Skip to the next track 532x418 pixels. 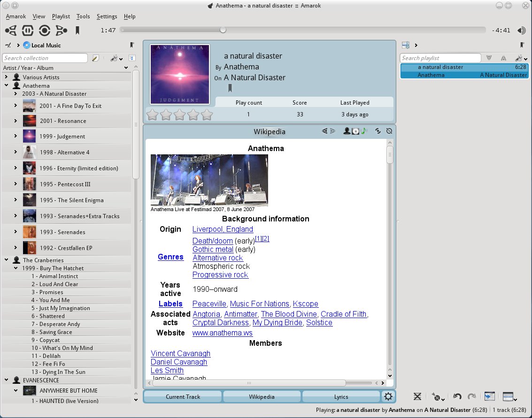62,30
